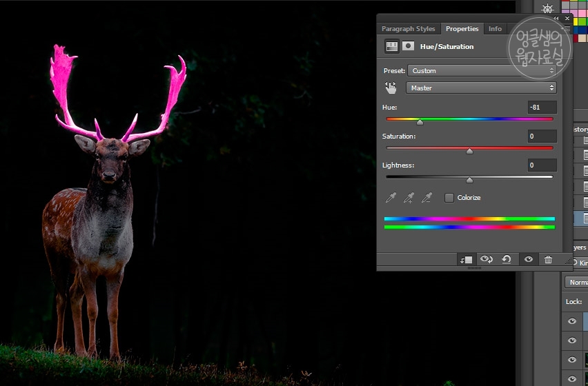Open the Master channel dropdown
The width and height of the screenshot is (588, 386).
click(x=481, y=88)
